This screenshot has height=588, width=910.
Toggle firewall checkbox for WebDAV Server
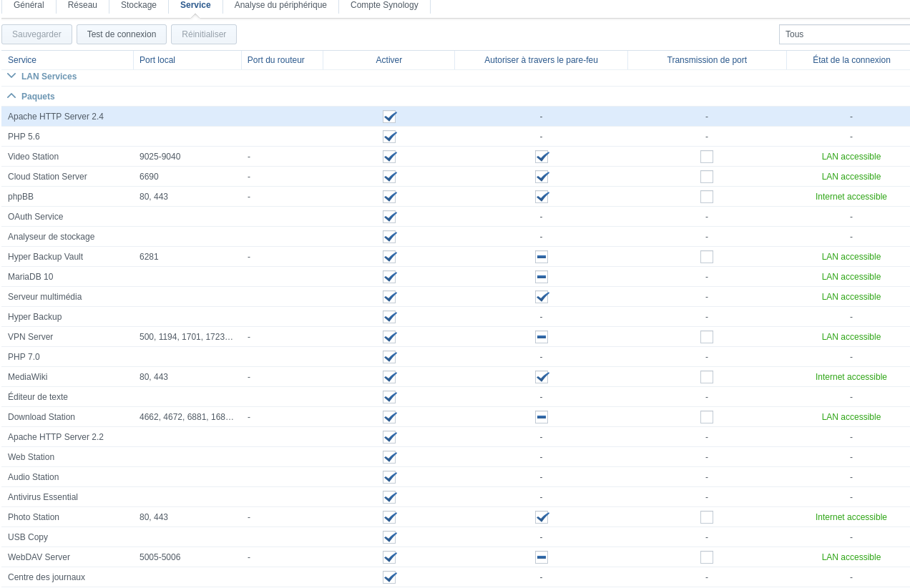point(542,557)
